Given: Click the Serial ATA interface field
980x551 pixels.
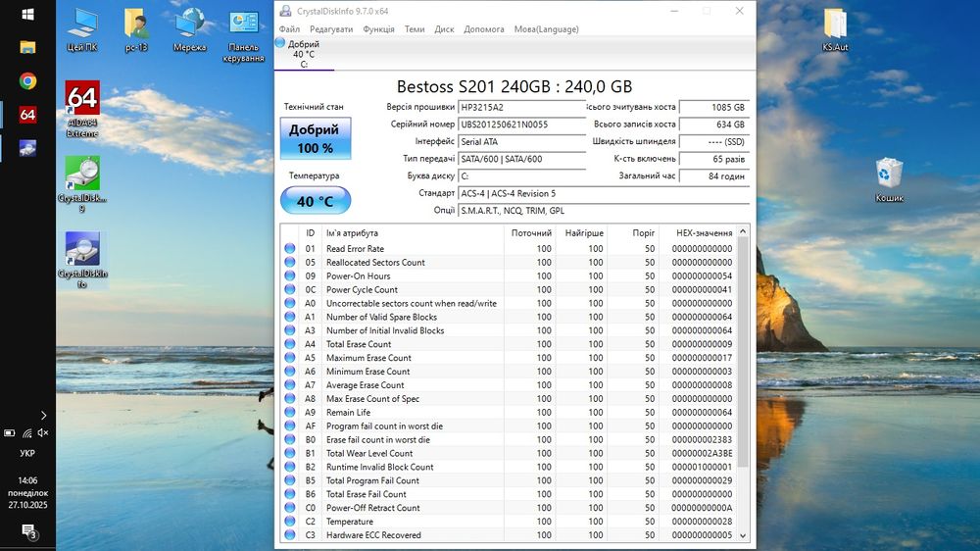Looking at the screenshot, I should 522,142.
